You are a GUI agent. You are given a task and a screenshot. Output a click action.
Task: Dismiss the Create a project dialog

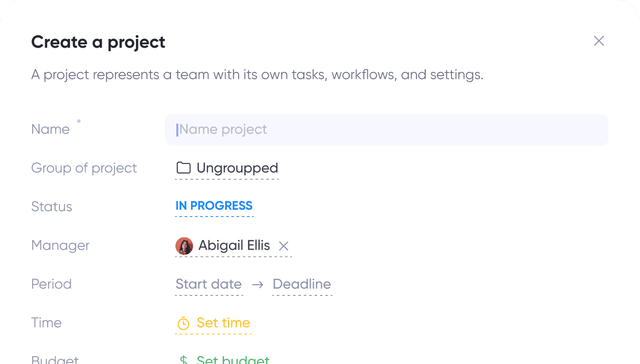599,41
